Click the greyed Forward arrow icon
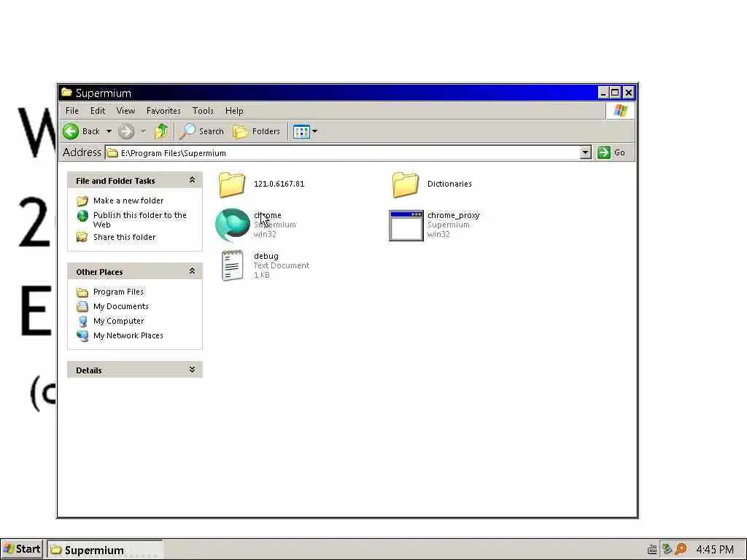Image resolution: width=747 pixels, height=560 pixels. point(126,131)
